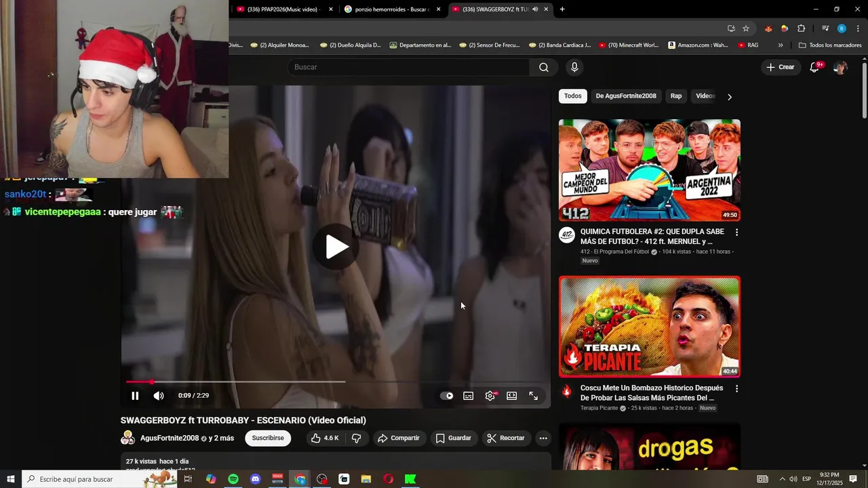The width and height of the screenshot is (868, 488).
Task: Click the Compartir share button
Action: point(399,438)
